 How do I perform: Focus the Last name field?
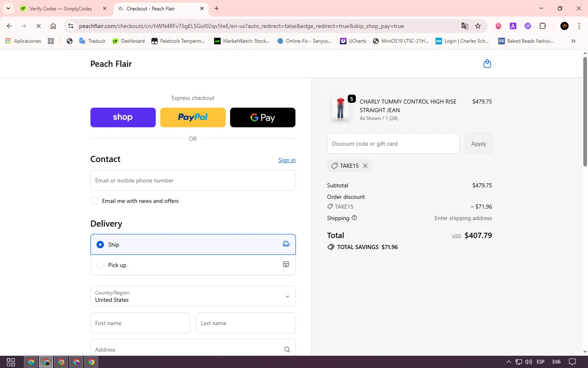pos(245,323)
